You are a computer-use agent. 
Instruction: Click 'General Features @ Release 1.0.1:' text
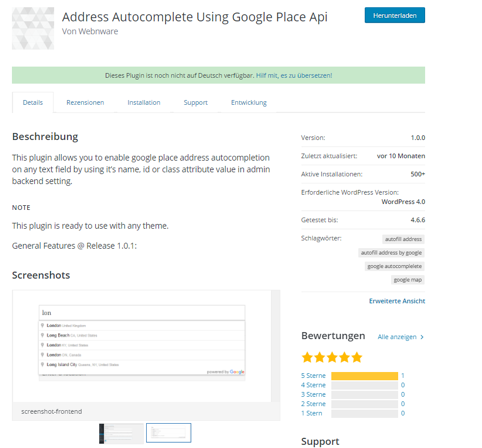[x=74, y=246]
